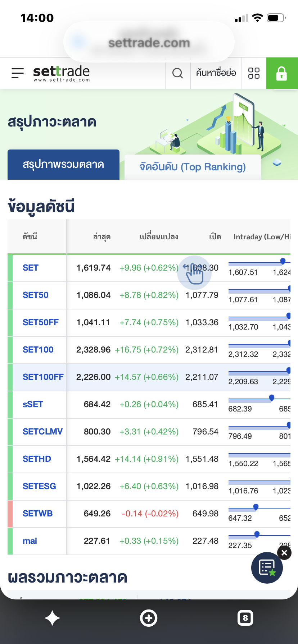Add a new tab with plus icon
Image resolution: width=298 pixels, height=644 pixels.
coord(149,618)
